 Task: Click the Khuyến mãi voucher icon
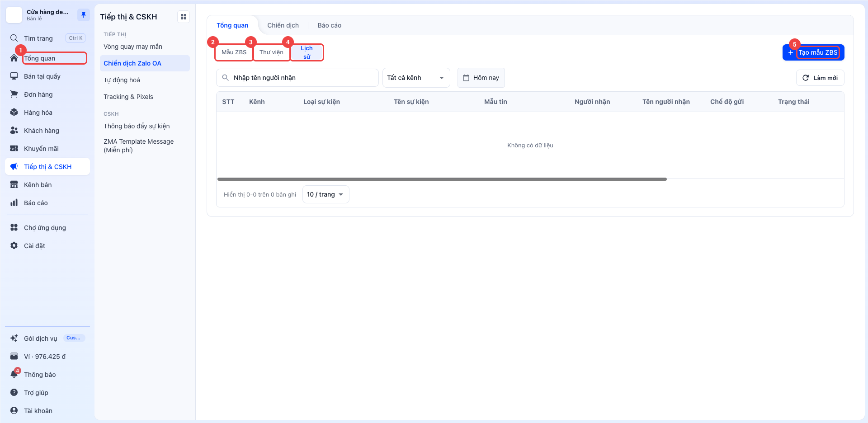point(14,149)
